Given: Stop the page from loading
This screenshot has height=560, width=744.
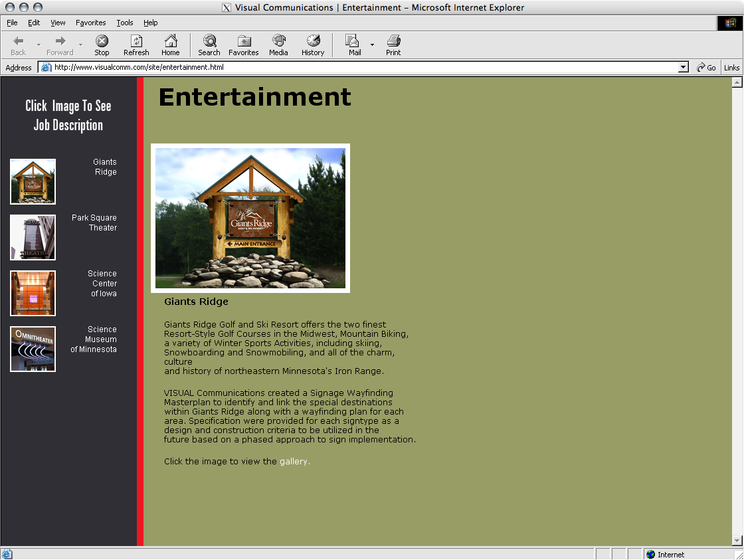Looking at the screenshot, I should [102, 45].
